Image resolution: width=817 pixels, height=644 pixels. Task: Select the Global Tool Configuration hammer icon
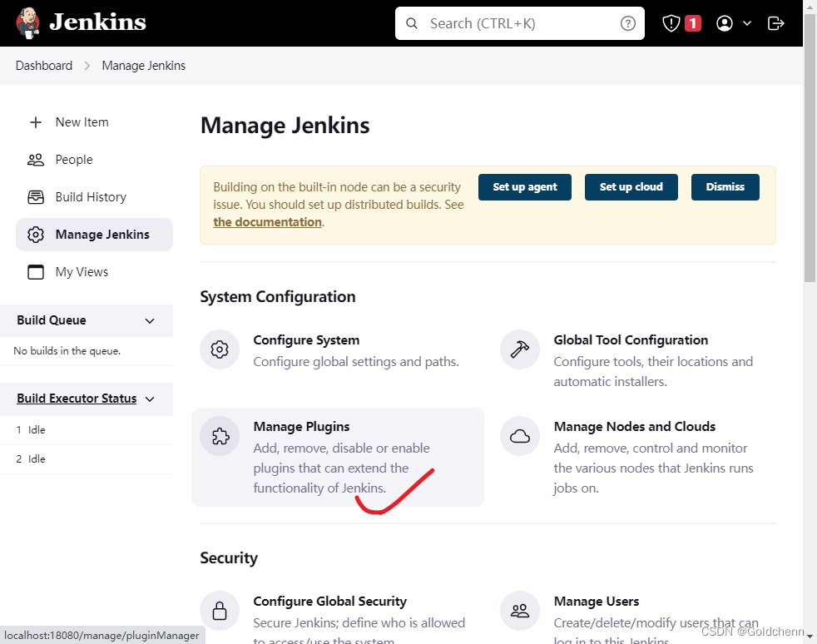(520, 349)
